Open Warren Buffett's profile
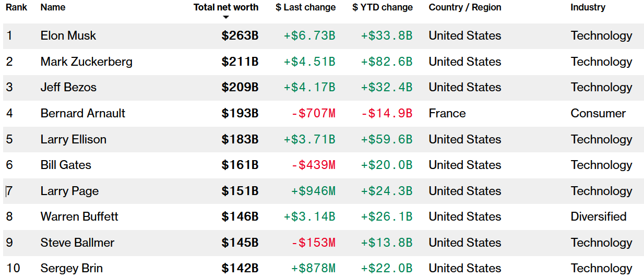The image size is (644, 278). (79, 216)
